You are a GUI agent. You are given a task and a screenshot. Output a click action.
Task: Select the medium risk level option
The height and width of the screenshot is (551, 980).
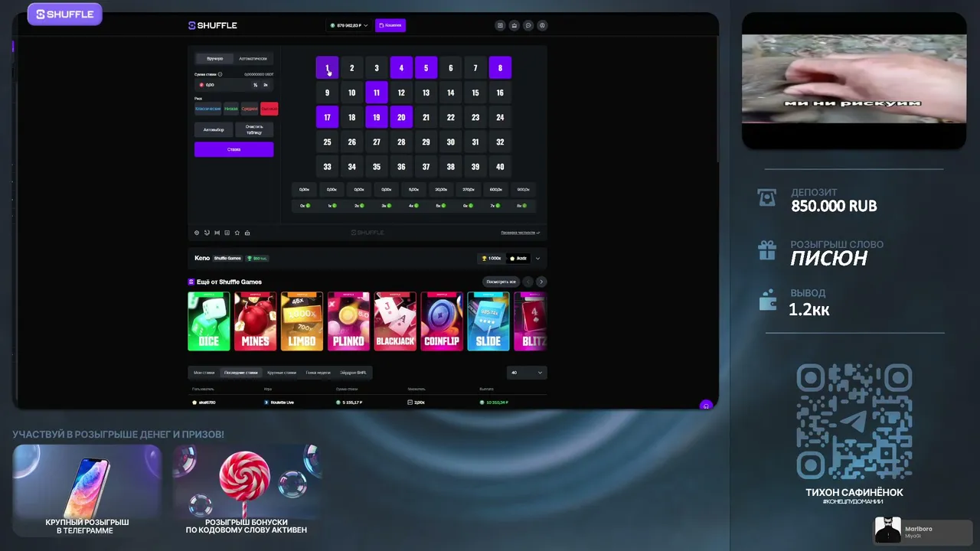pyautogui.click(x=250, y=109)
